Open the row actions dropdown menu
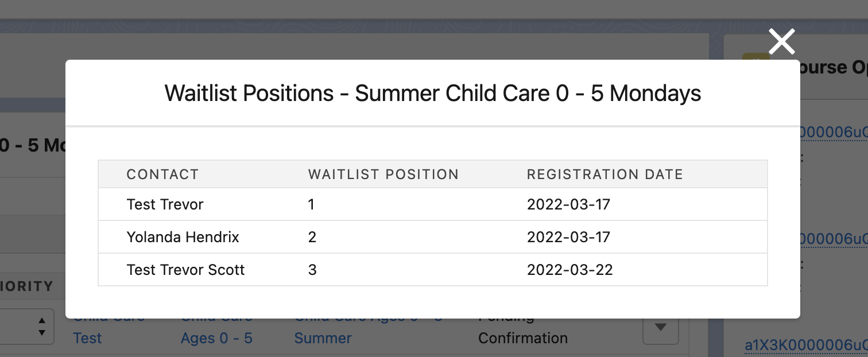 [661, 326]
